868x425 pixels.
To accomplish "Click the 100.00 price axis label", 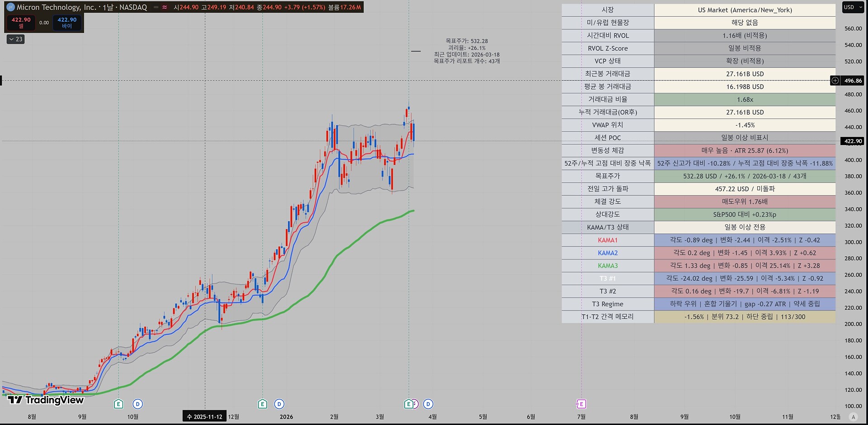I will click(x=853, y=406).
